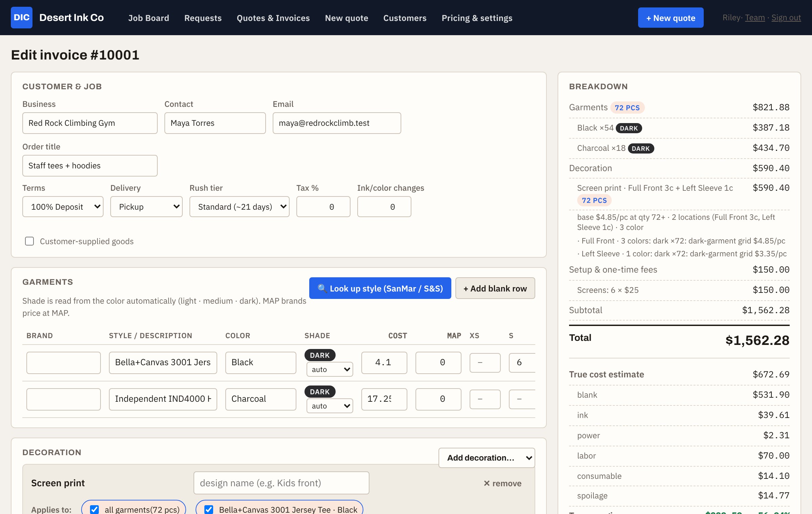Screen dimensions: 812x514
Task: Remove the Screen print decoration
Action: point(502,483)
